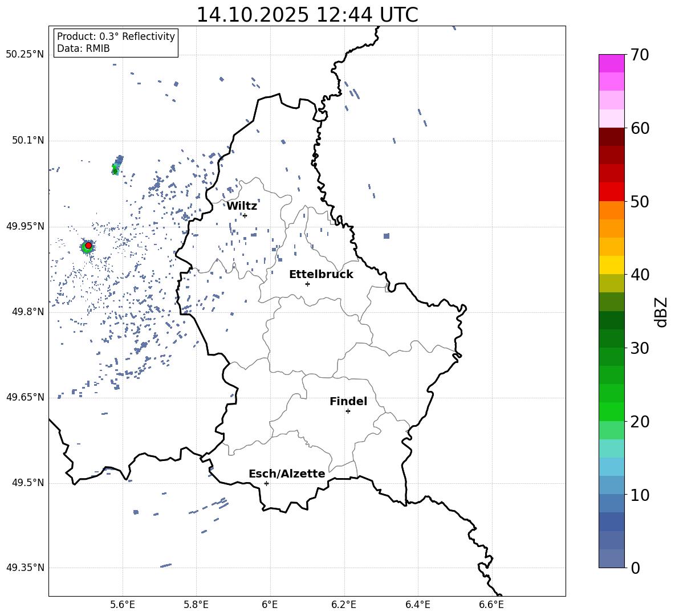Click the 50.1°N latitude label
The width and height of the screenshot is (675, 616).
click(28, 140)
